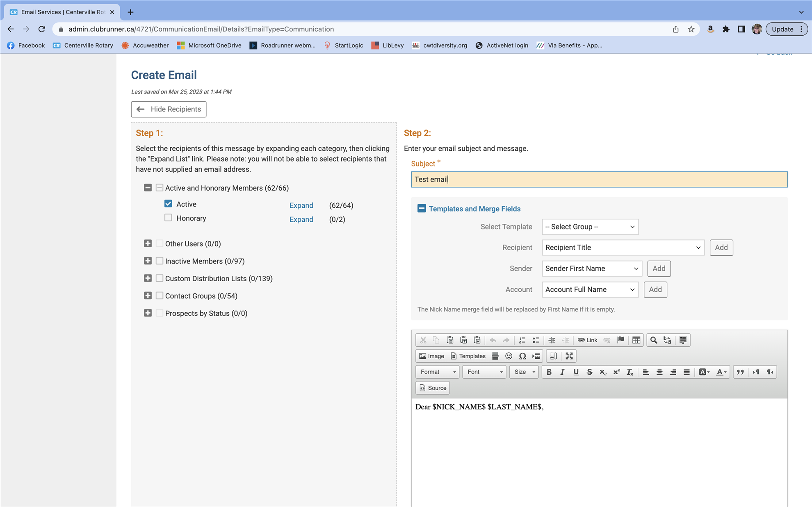This screenshot has width=812, height=507.
Task: Insert a special character with Omega icon
Action: pos(522,356)
